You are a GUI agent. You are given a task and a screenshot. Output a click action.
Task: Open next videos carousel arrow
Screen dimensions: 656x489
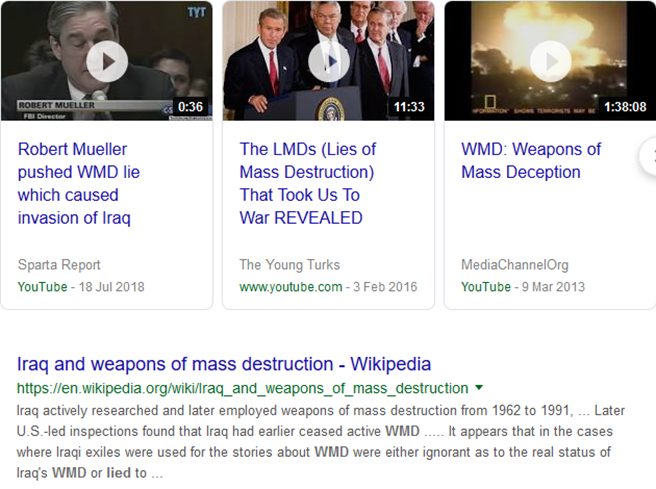[648, 156]
